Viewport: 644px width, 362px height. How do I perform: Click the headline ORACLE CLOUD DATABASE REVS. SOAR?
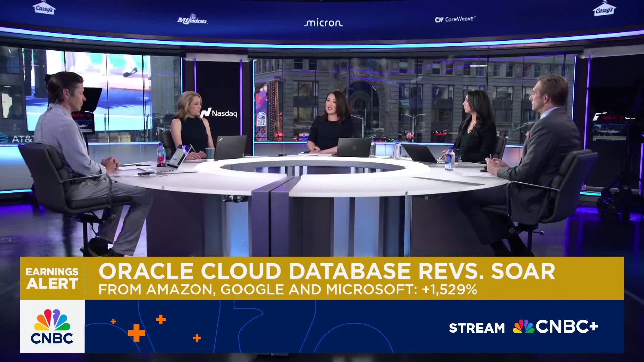pos(327,271)
